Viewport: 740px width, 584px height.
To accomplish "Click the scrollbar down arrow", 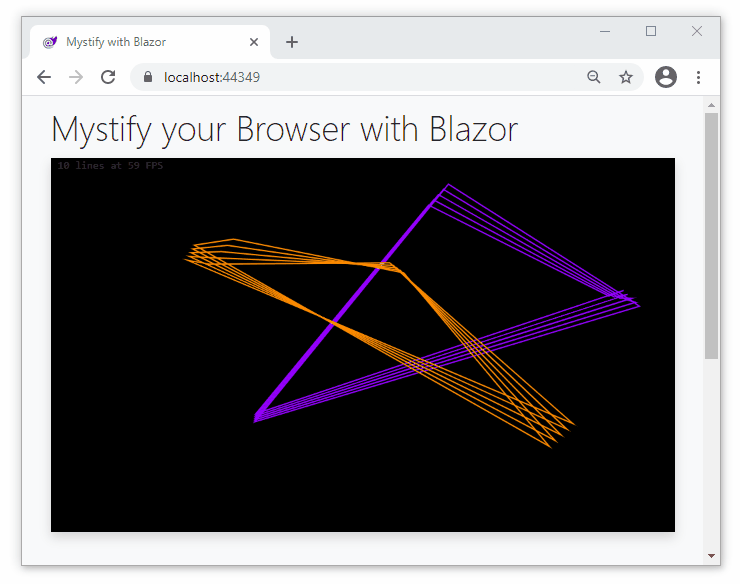I will [711, 556].
